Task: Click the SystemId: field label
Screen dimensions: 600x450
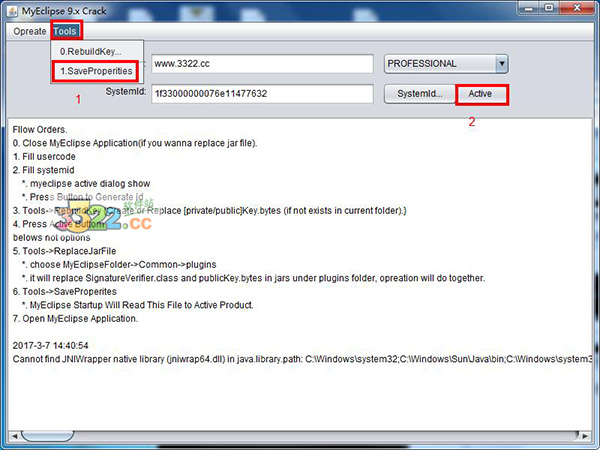Action: point(126,92)
